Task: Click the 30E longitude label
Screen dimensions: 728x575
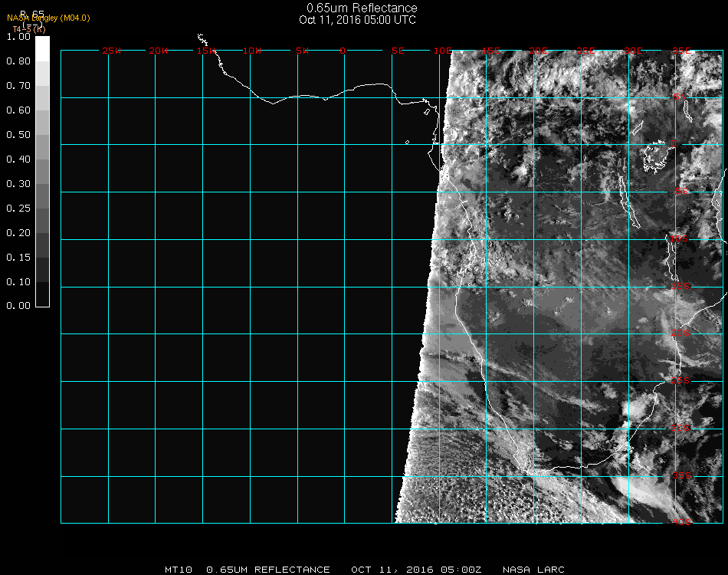Action: (x=633, y=51)
